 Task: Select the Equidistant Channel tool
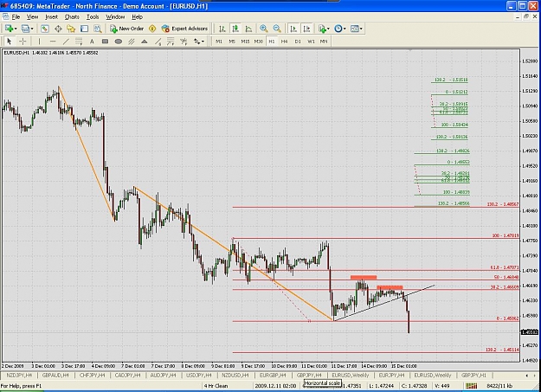click(x=79, y=42)
